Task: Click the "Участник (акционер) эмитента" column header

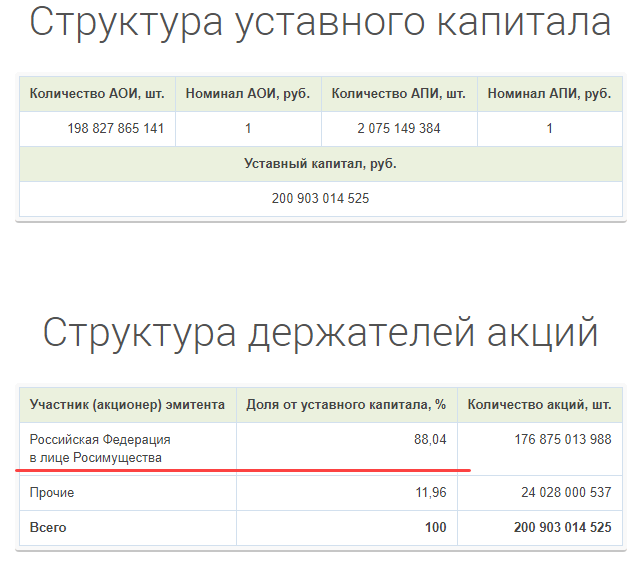Action: pyautogui.click(x=127, y=405)
